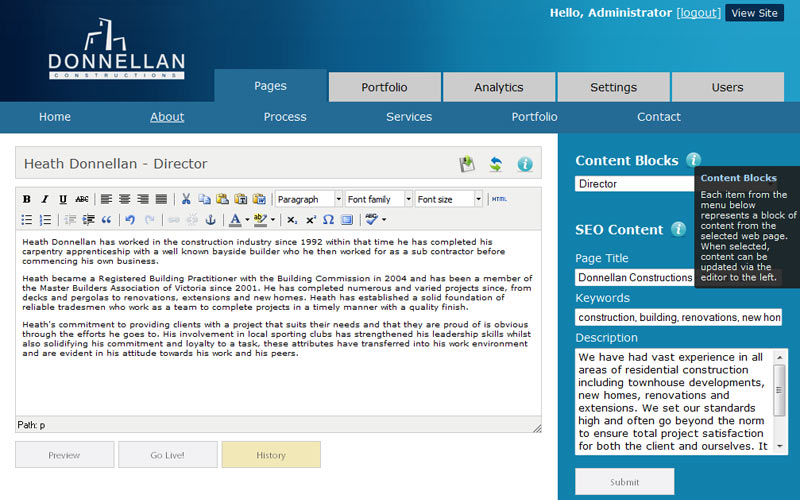Viewport: 800px width, 500px height.
Task: Apply superscript formatting
Action: [310, 220]
